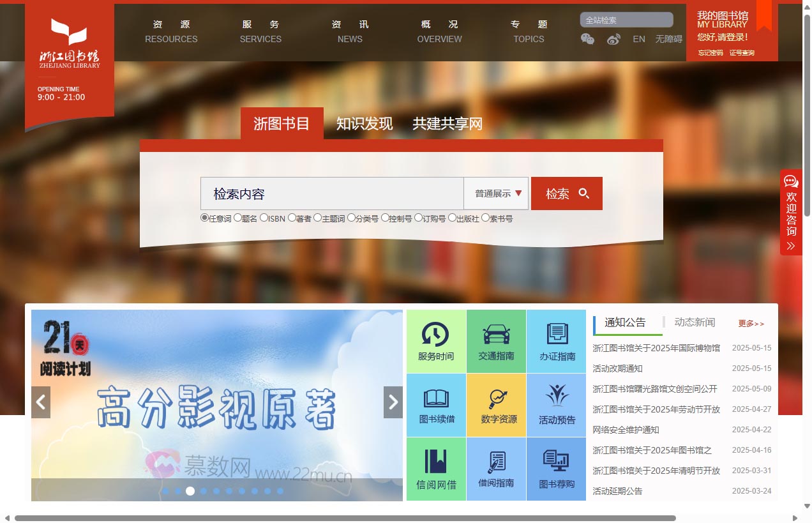Switch to the 动态新闻 news tab

pyautogui.click(x=693, y=323)
